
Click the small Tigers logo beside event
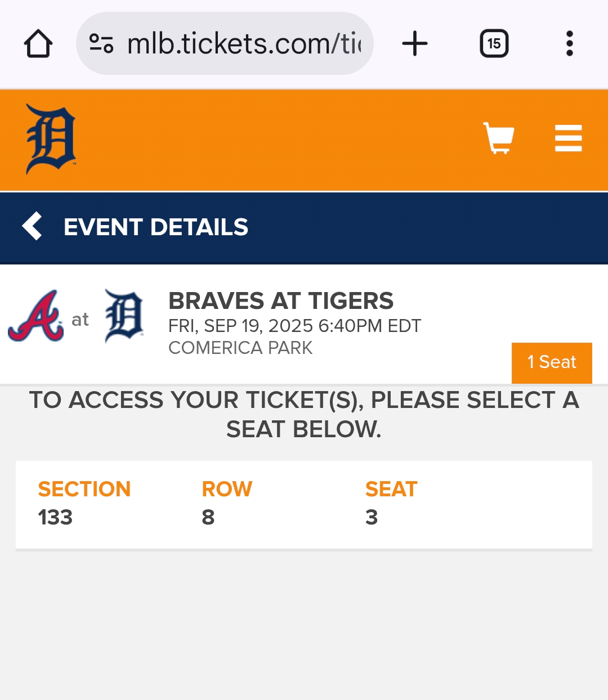pyautogui.click(x=124, y=316)
